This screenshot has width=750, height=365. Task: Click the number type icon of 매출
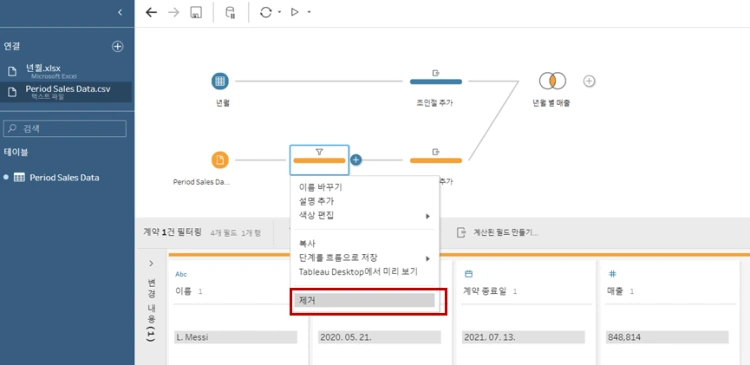pyautogui.click(x=612, y=274)
